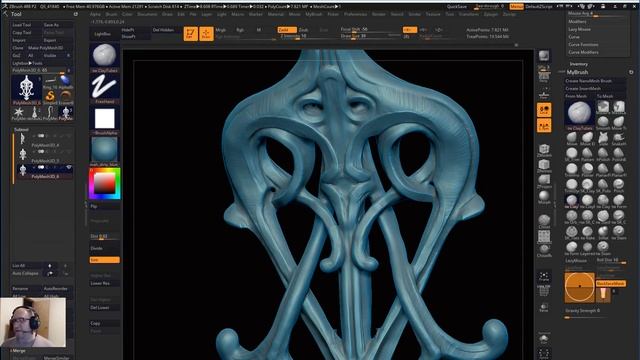Click the Tool palette refresh icon
The image size is (640, 360).
click(76, 14)
